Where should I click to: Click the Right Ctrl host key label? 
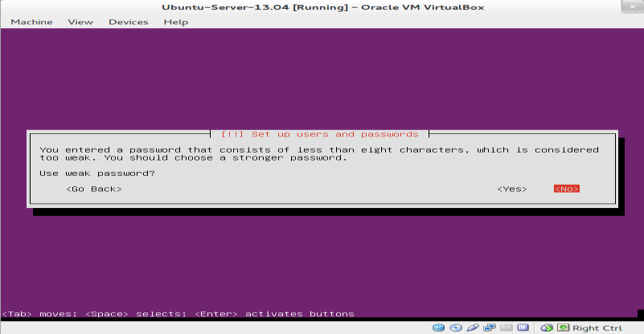pyautogui.click(x=597, y=328)
